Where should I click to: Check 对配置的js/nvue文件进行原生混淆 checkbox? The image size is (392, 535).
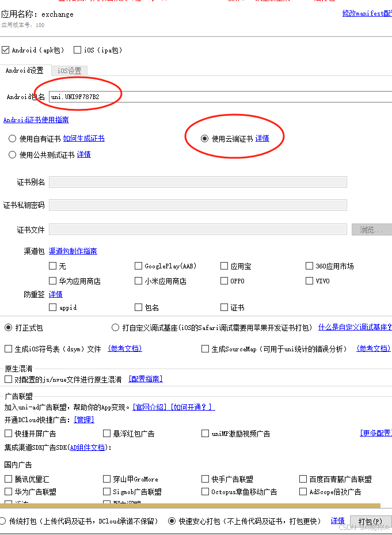coord(8,379)
